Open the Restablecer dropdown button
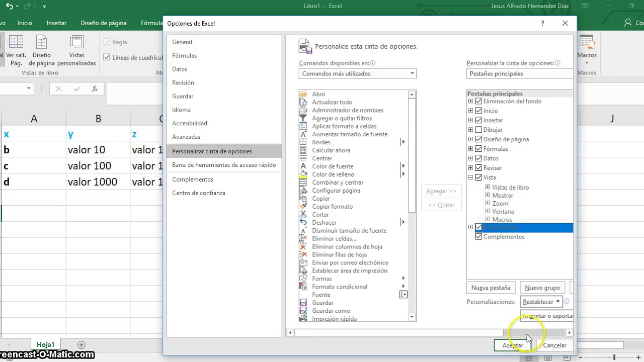This screenshot has width=644, height=362. 541,302
